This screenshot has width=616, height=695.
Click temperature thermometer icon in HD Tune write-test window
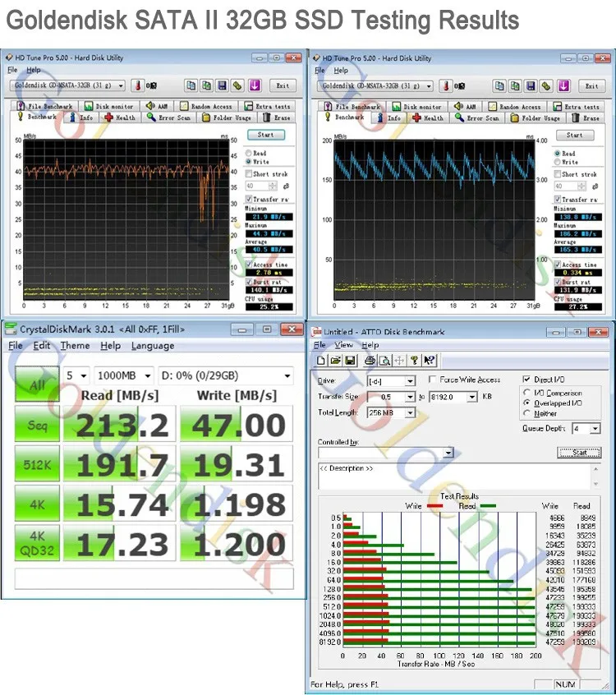(x=138, y=85)
